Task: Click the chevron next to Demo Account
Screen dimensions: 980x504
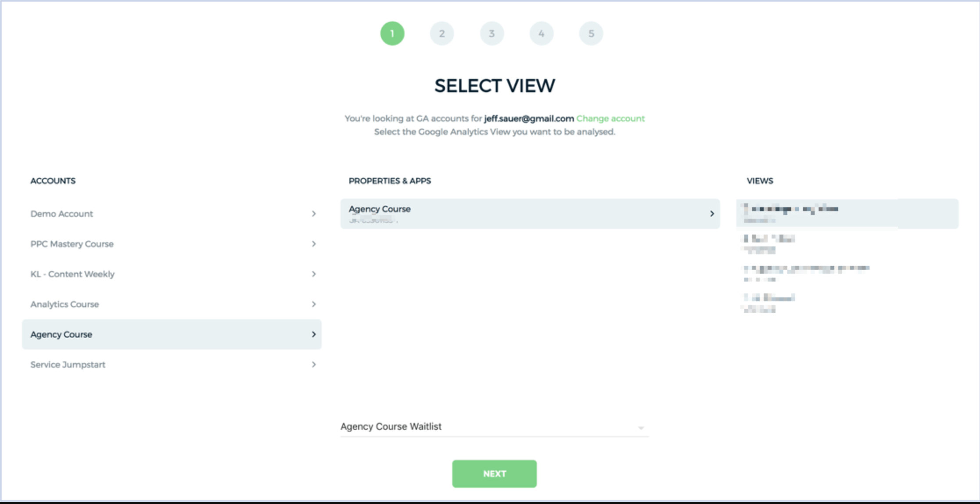Action: tap(312, 214)
